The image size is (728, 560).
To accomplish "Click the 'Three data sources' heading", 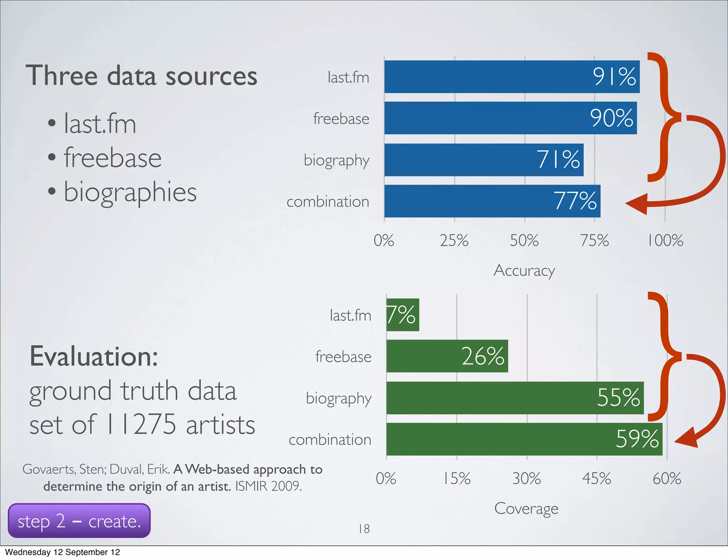I will click(x=141, y=76).
